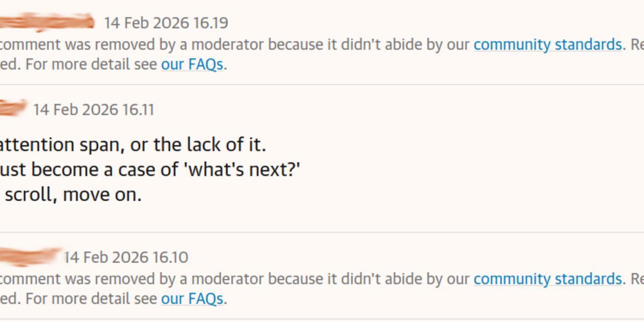The width and height of the screenshot is (644, 322).
Task: Open the redacted author of 16.11 comment
Action: click(x=12, y=108)
